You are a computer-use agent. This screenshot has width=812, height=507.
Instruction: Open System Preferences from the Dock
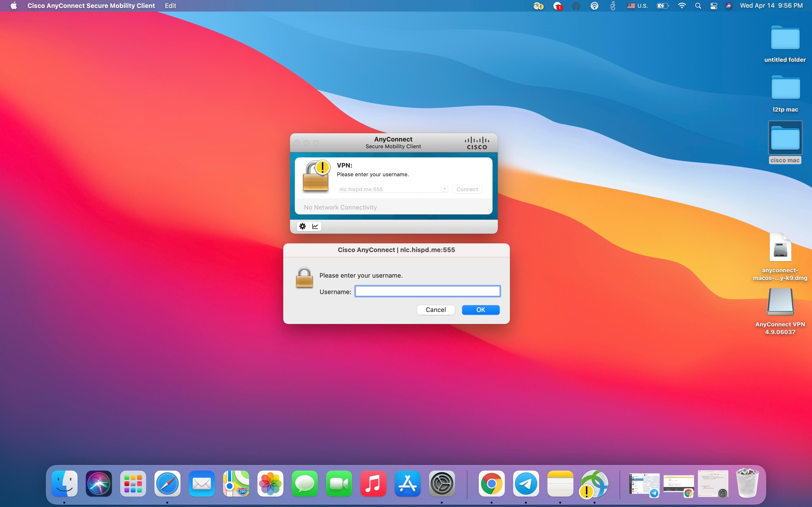tap(442, 484)
